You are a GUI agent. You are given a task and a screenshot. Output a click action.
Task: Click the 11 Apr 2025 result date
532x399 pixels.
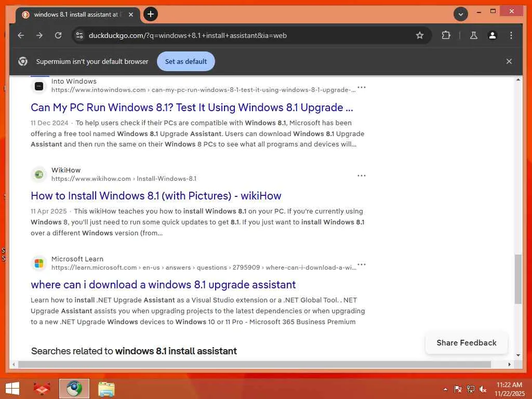48,211
